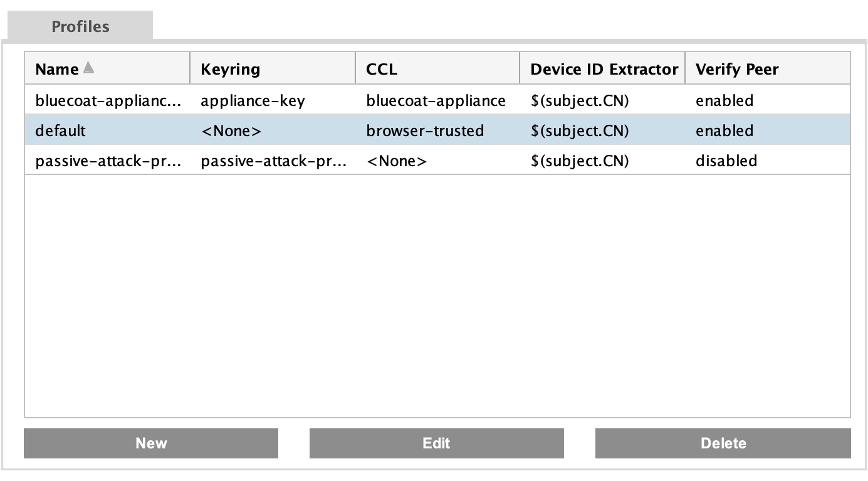The width and height of the screenshot is (868, 481).
Task: Select the passive-attack-protection profile row
Action: [x=108, y=161]
